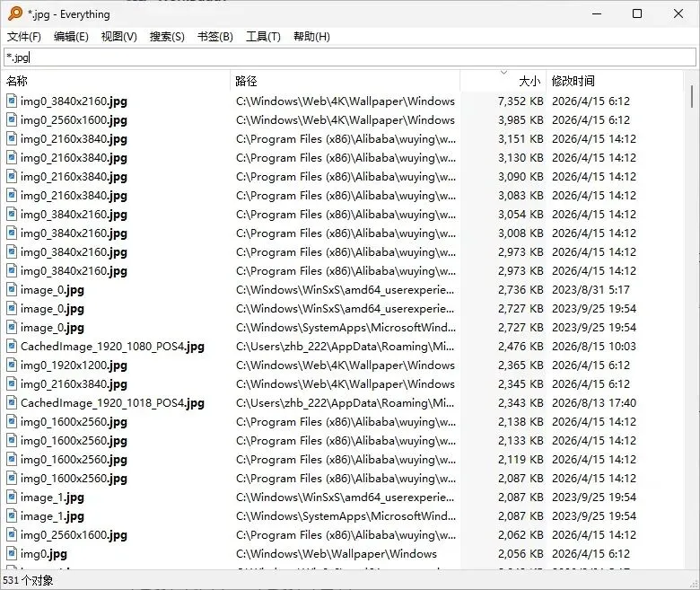The image size is (700, 590).
Task: Click the size value 3,985 KB
Action: tap(521, 119)
